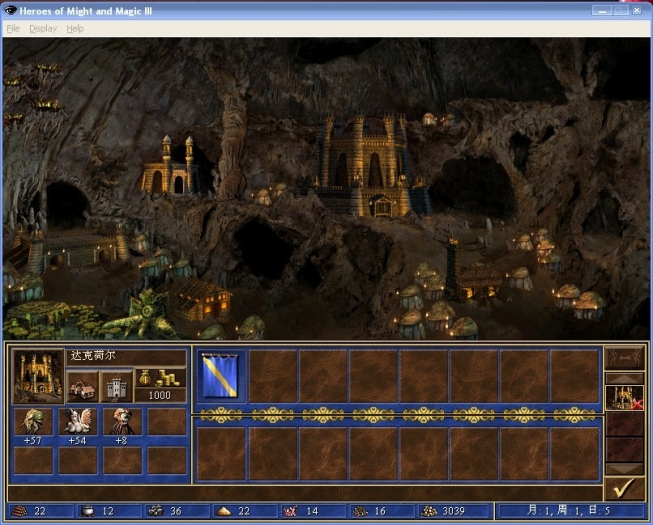The height and width of the screenshot is (525, 653).
Task: Open the Display menu
Action: [x=43, y=29]
